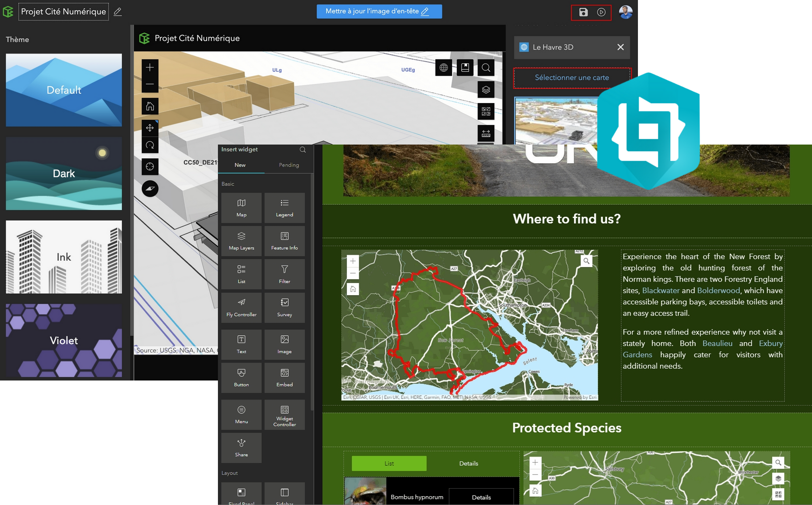Screen dimensions: 812x505
Task: Click Bombus hypnorum species photo
Action: 365,491
